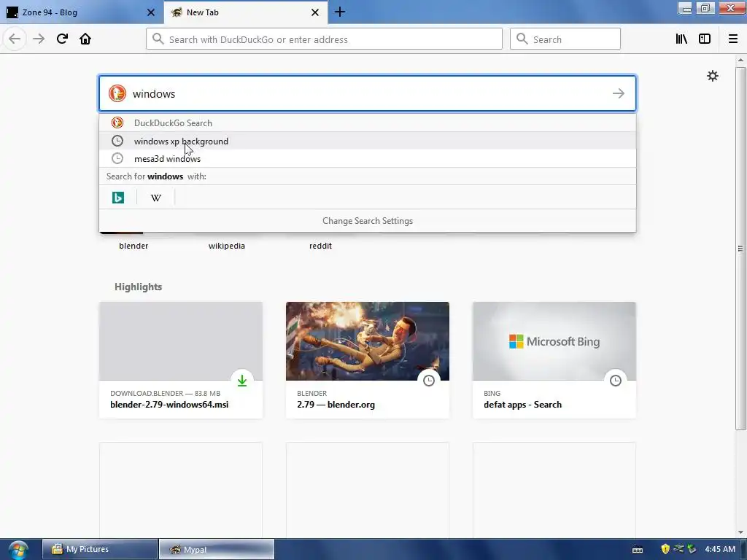Open the Library bookmarks icon
Screen dimensions: 747x560
click(x=681, y=39)
